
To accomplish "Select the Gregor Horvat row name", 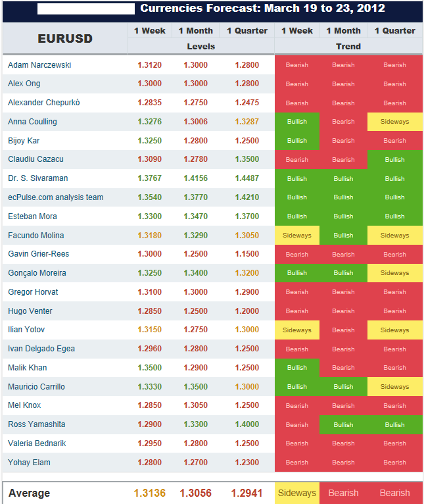I will tap(33, 292).
